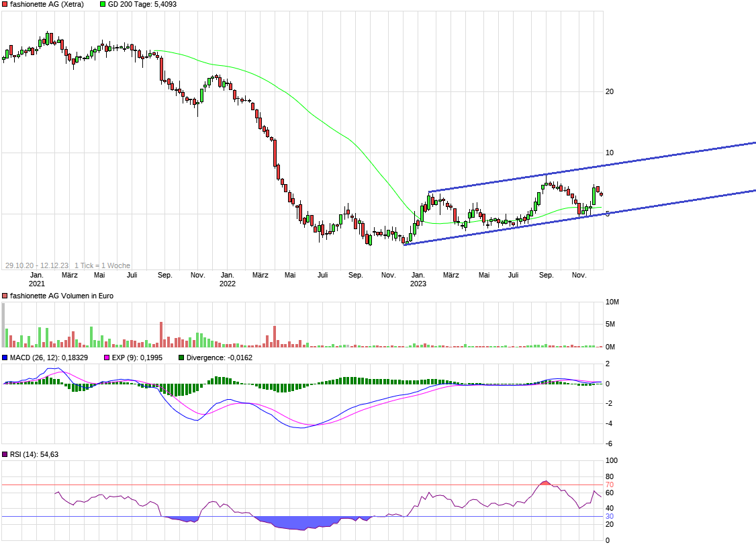Select the Jan. 2022 time axis label

point(228,279)
